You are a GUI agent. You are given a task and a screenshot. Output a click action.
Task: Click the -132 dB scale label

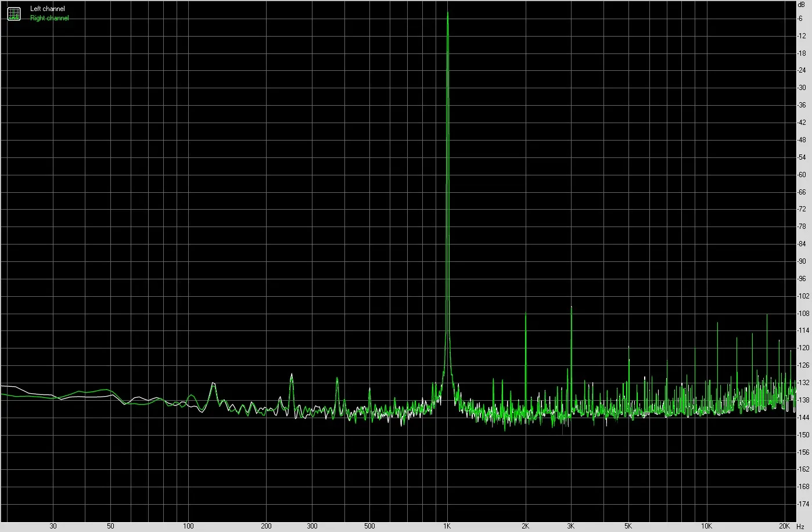click(x=803, y=383)
